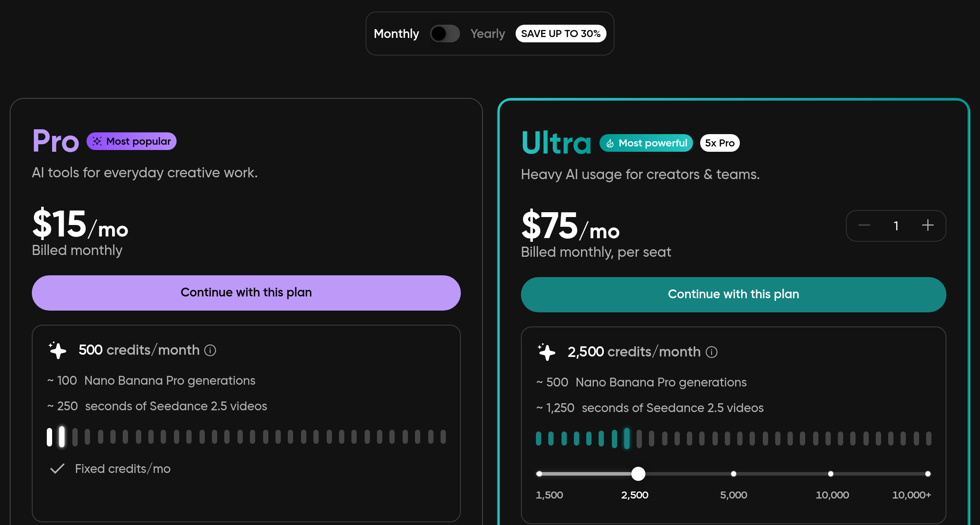Open info icon next to 500 credits/month
The width and height of the screenshot is (980, 525).
point(210,350)
